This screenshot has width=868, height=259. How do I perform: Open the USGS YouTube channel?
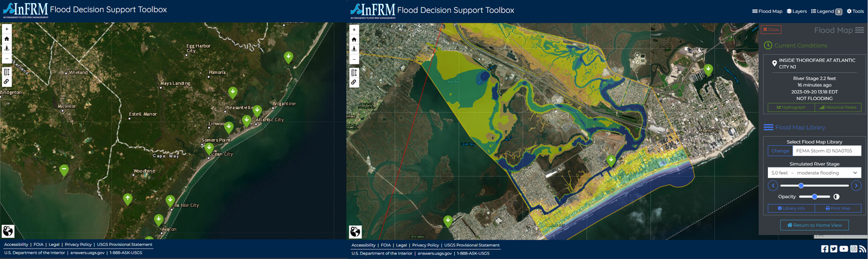click(843, 249)
